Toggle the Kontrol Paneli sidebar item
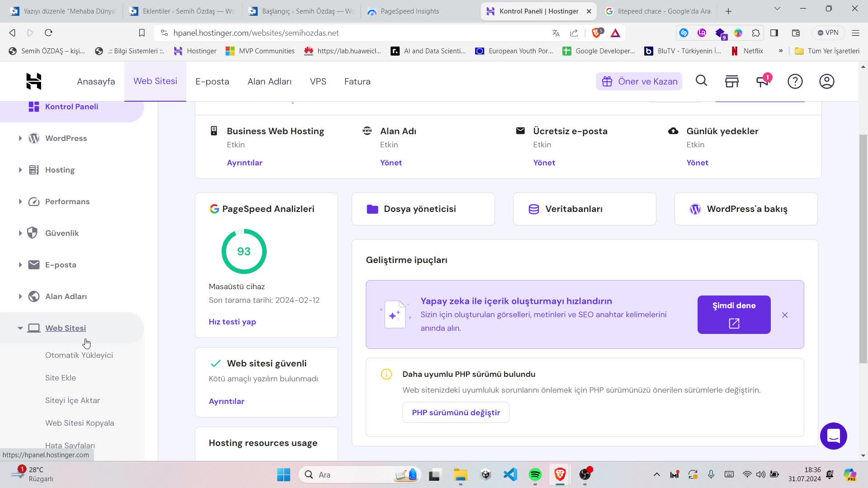Viewport: 868px width, 488px height. (x=72, y=107)
